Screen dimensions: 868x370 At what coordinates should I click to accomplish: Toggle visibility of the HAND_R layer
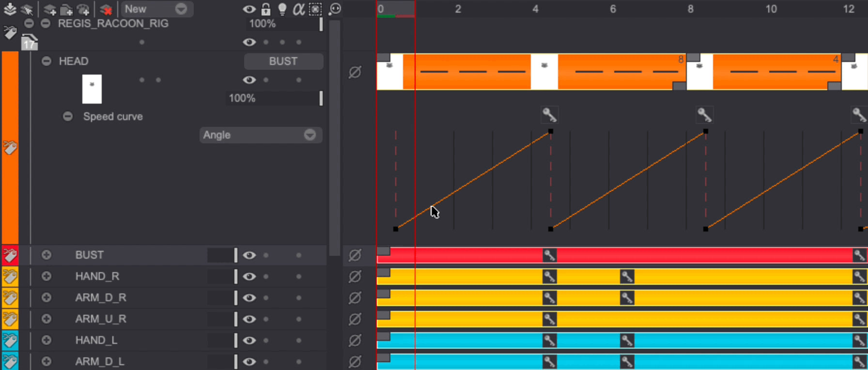tap(249, 277)
